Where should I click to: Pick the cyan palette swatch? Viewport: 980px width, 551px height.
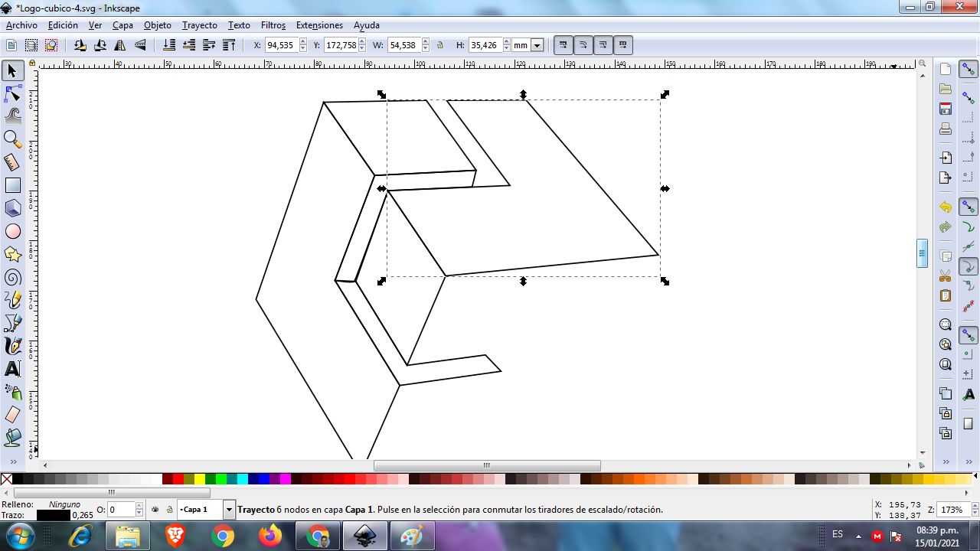[x=242, y=479]
